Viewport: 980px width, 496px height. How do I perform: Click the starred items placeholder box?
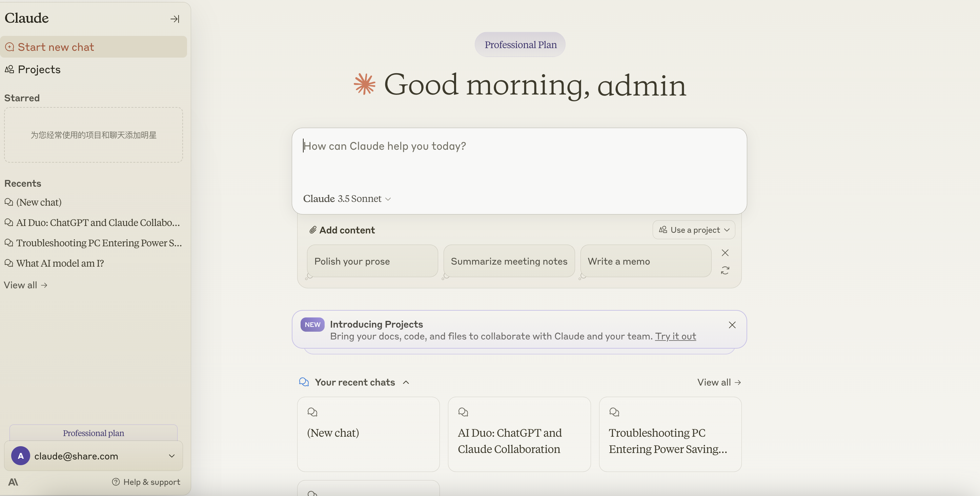click(94, 135)
